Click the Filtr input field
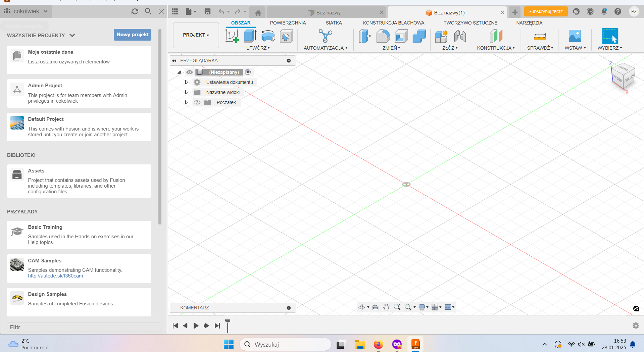This screenshot has width=644, height=352. [84, 327]
